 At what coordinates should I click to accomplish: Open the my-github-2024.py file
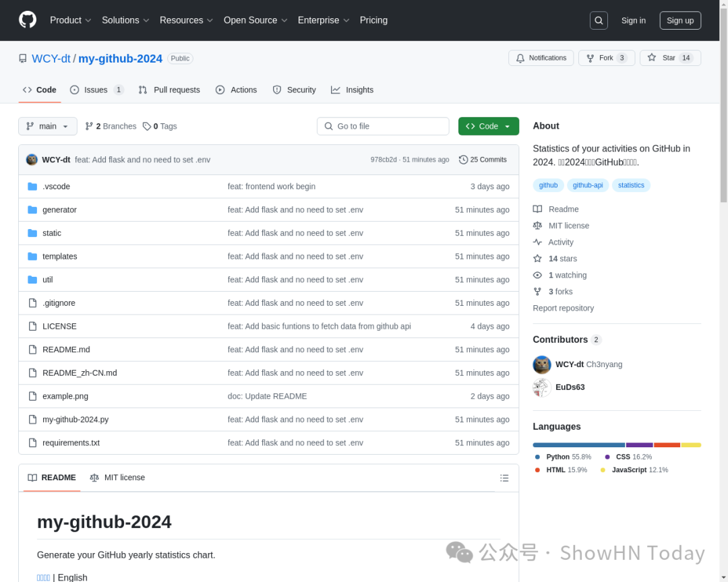coord(75,420)
